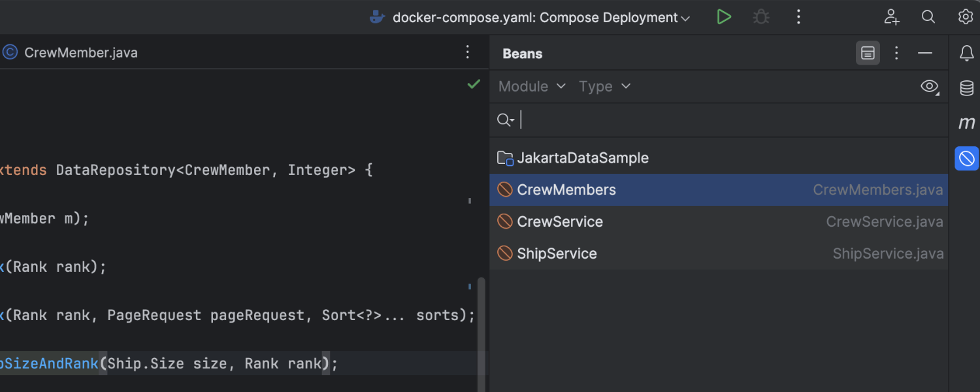
Task: Open Search Everywhere magnifier icon
Action: pos(928,17)
